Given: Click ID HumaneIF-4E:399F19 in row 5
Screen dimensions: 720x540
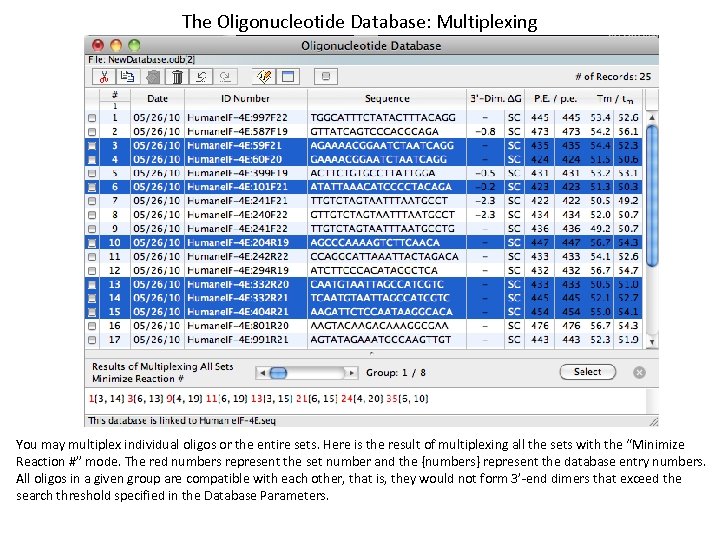Looking at the screenshot, I should click(x=237, y=173).
